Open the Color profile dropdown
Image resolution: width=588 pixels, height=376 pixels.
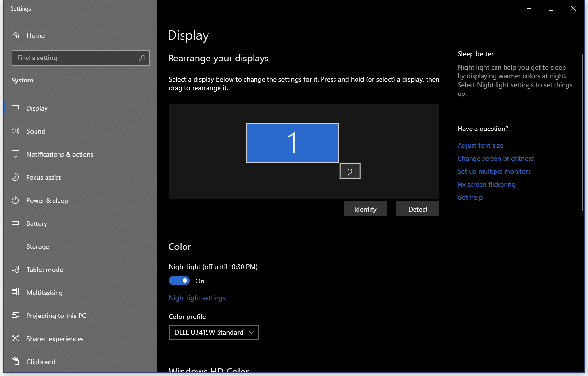(214, 332)
